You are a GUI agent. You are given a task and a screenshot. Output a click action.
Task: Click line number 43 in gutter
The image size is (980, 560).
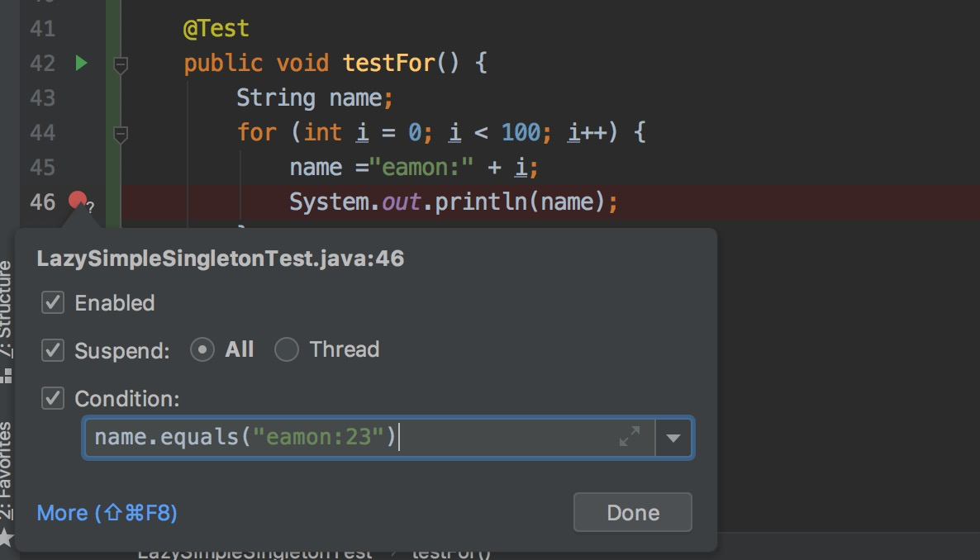pos(42,97)
